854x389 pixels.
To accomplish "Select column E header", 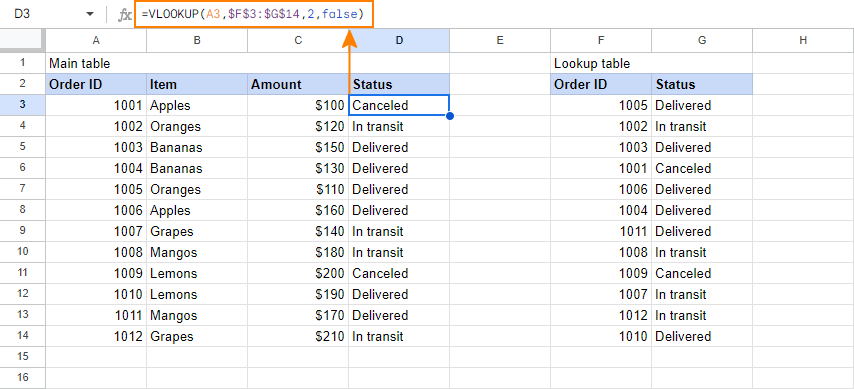I will click(x=500, y=40).
